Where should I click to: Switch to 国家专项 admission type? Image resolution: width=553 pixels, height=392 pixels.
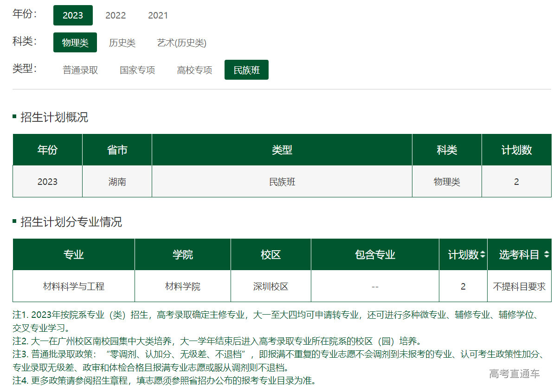click(137, 70)
